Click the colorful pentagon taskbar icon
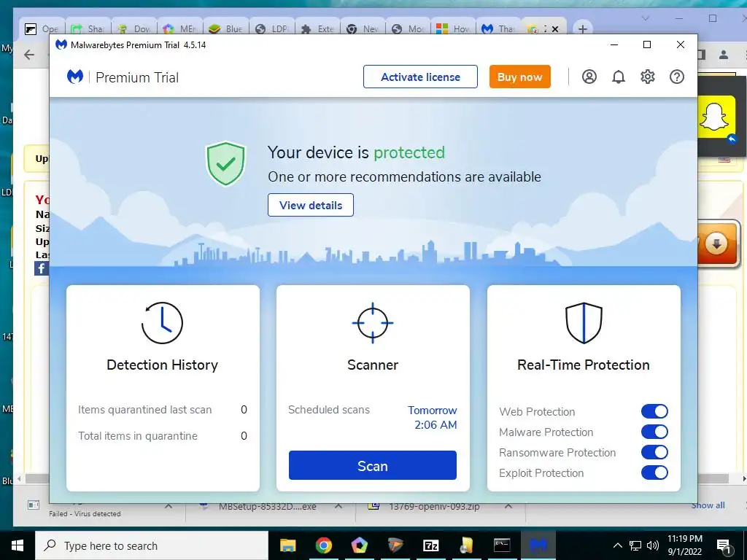747x560 pixels. 359,545
